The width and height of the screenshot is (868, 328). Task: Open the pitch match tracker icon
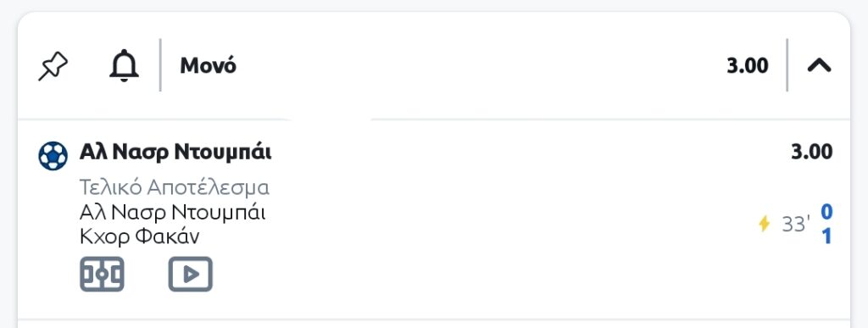(102, 274)
